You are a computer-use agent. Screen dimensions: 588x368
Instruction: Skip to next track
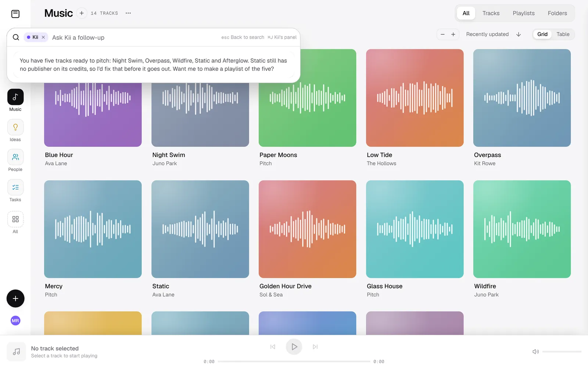coord(315,347)
